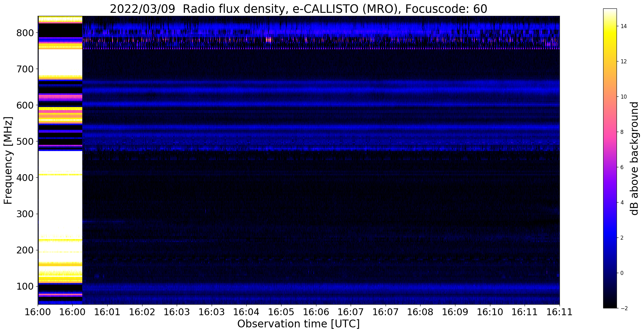Click the colorbar tick value 4
Image resolution: width=644 pixels, height=333 pixels.
coord(622,203)
